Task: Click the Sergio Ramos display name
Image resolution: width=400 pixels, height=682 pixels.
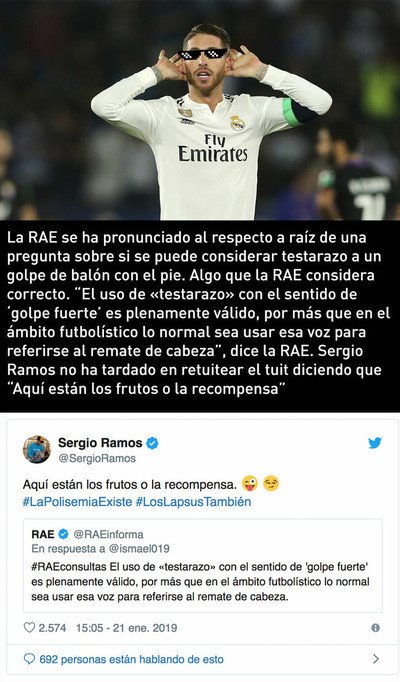Action: [100, 443]
